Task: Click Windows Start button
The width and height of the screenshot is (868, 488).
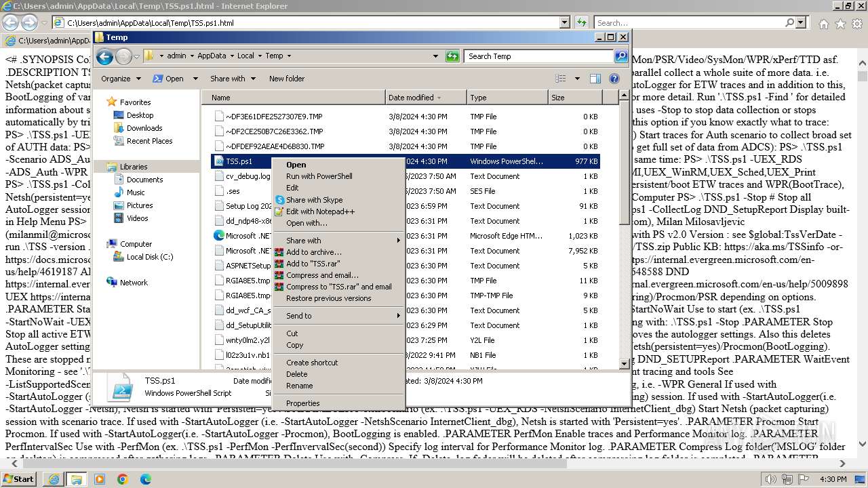Action: pos(19,479)
